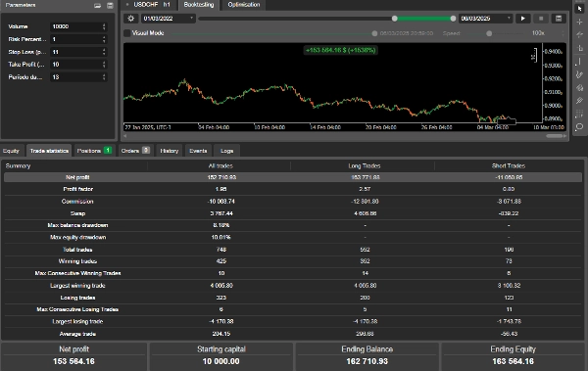The height and width of the screenshot is (371, 588).
Task: Select the Average trade row label
Action: pyautogui.click(x=77, y=334)
